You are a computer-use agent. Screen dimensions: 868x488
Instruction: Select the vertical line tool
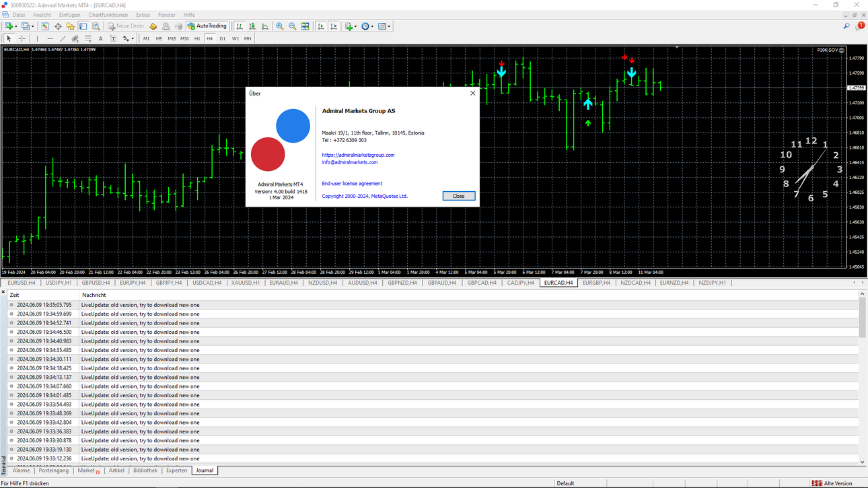pos(37,38)
